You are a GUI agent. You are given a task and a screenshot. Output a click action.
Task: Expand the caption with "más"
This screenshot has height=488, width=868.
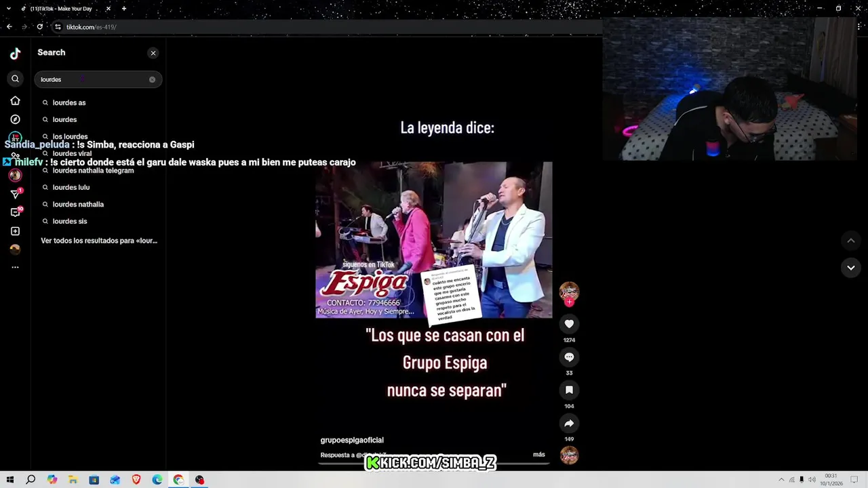click(539, 454)
